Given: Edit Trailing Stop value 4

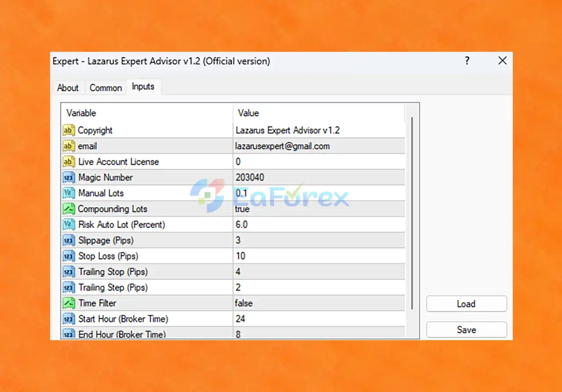Looking at the screenshot, I should (x=319, y=272).
